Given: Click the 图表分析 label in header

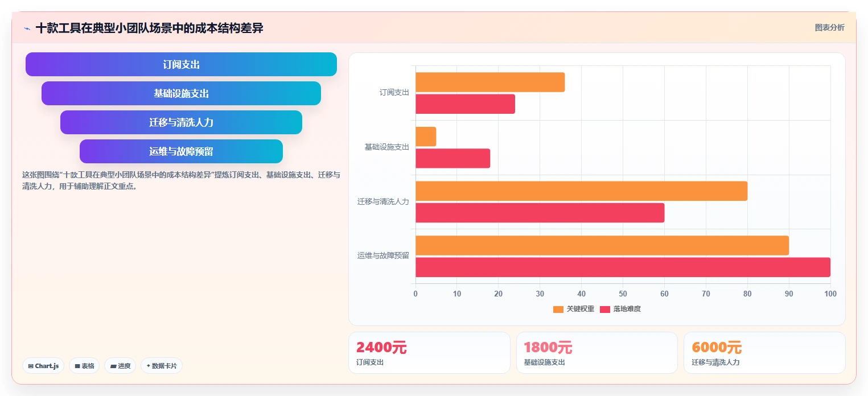Looking at the screenshot, I should pos(829,27).
